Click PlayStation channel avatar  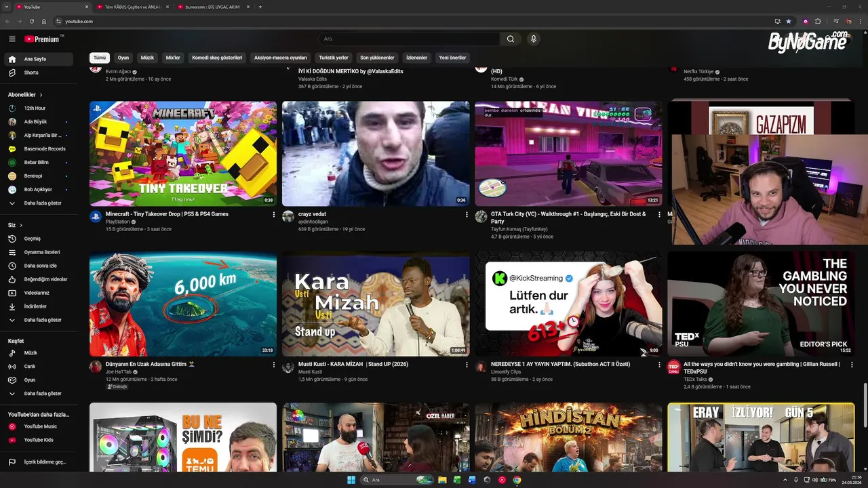click(x=96, y=216)
